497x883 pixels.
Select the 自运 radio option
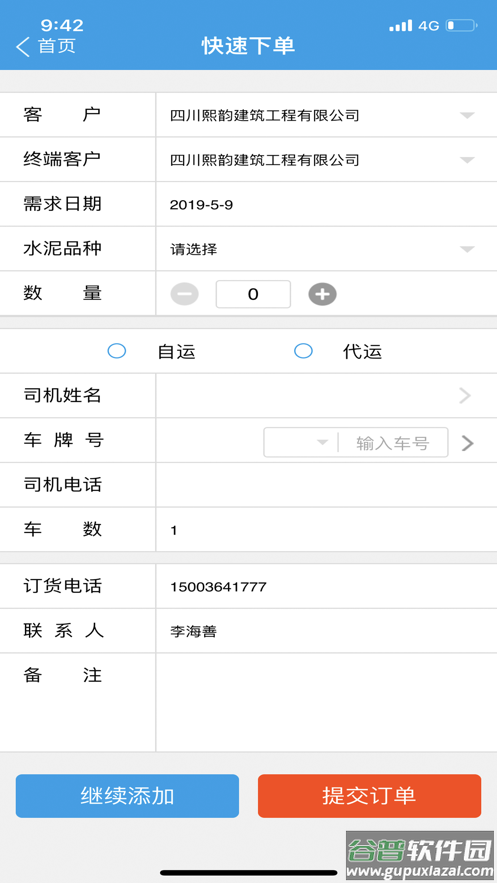[117, 351]
